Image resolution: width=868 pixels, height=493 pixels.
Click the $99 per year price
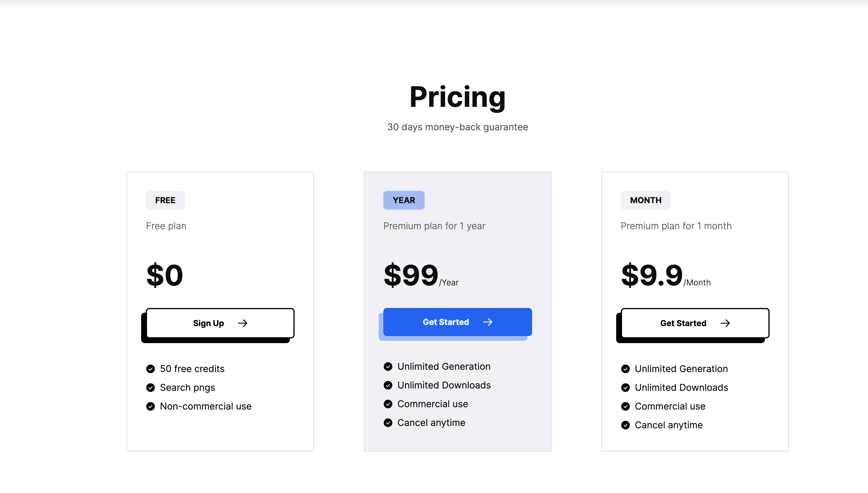[x=411, y=275]
